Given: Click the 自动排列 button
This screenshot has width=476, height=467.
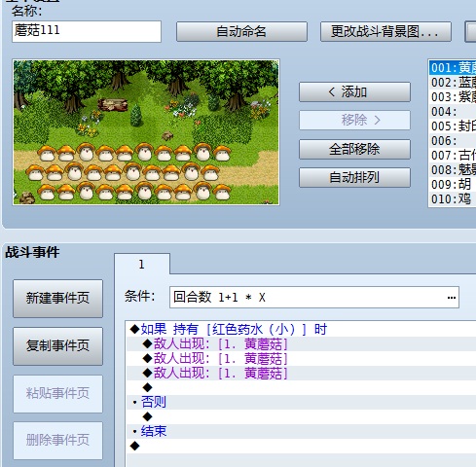Looking at the screenshot, I should (354, 177).
